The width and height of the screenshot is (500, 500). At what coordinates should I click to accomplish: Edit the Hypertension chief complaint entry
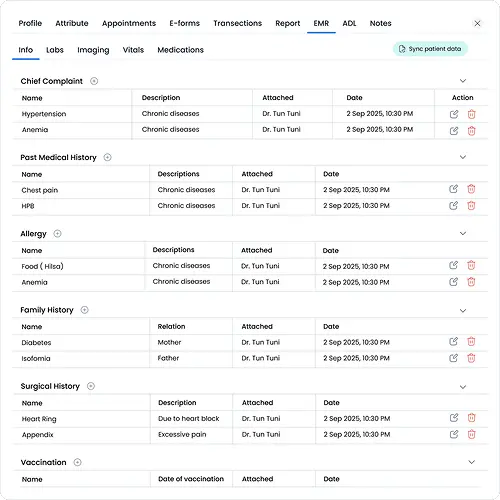pyautogui.click(x=454, y=114)
